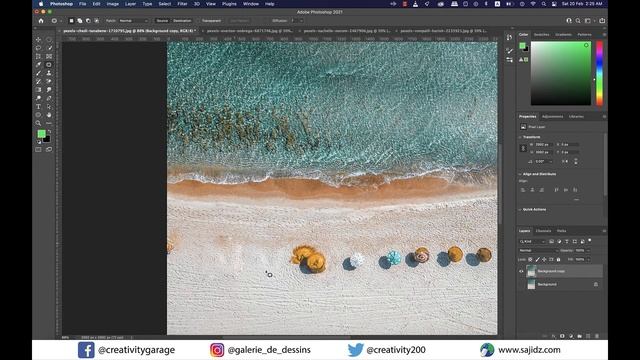The image size is (640, 360).
Task: Select the Quick Selection tool
Action: pyautogui.click(x=49, y=48)
